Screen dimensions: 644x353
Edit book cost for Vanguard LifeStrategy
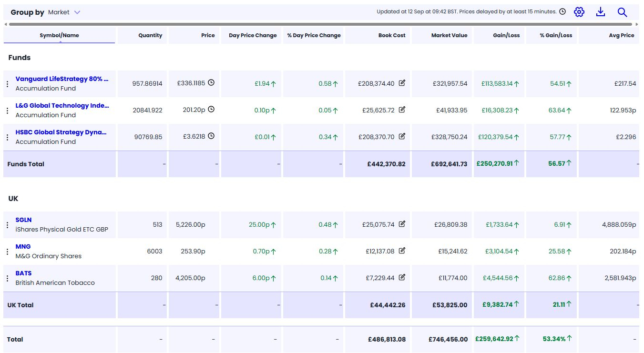(402, 83)
